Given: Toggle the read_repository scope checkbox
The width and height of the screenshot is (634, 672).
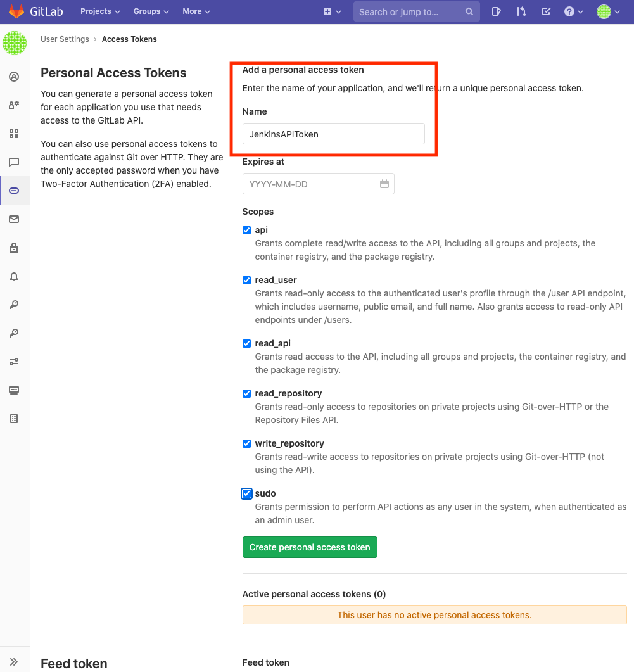Looking at the screenshot, I should point(247,394).
